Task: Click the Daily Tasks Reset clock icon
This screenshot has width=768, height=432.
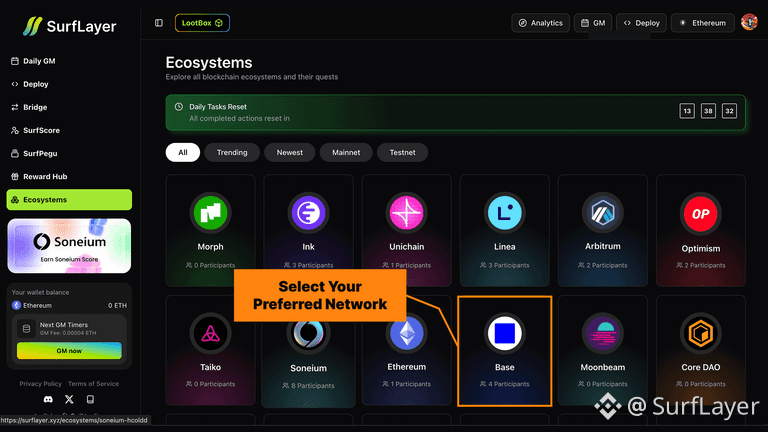Action: [x=179, y=107]
